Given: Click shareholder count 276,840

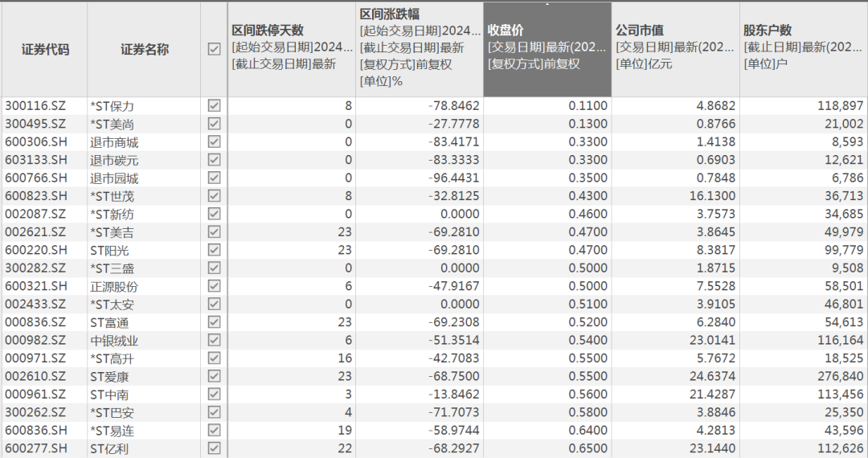Looking at the screenshot, I should point(841,376).
